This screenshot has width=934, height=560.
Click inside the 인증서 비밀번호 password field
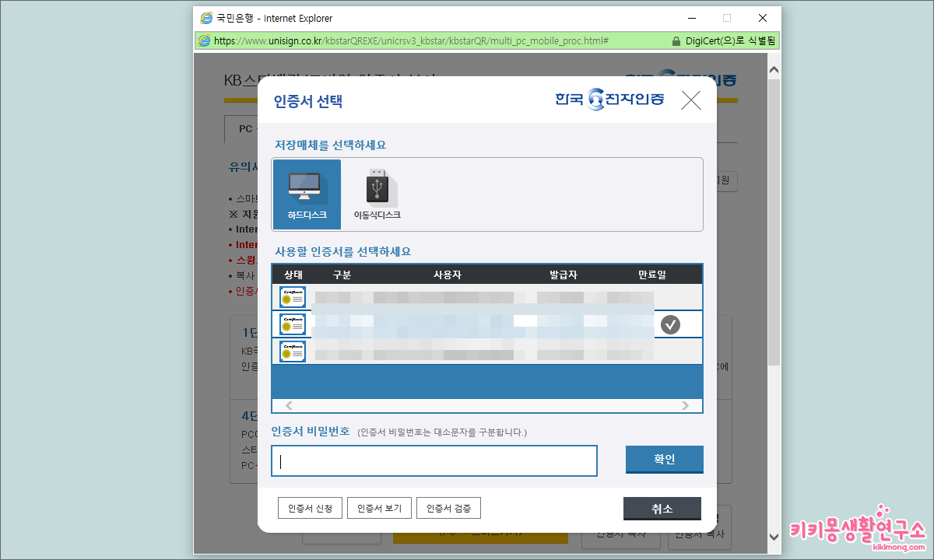434,460
